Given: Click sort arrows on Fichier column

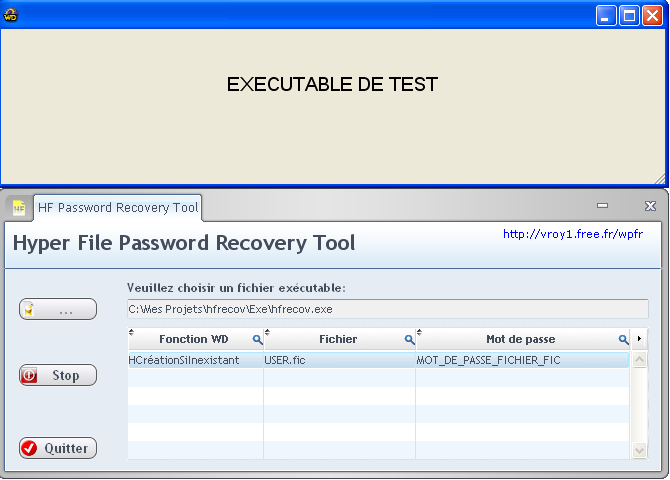Looking at the screenshot, I should 267,332.
